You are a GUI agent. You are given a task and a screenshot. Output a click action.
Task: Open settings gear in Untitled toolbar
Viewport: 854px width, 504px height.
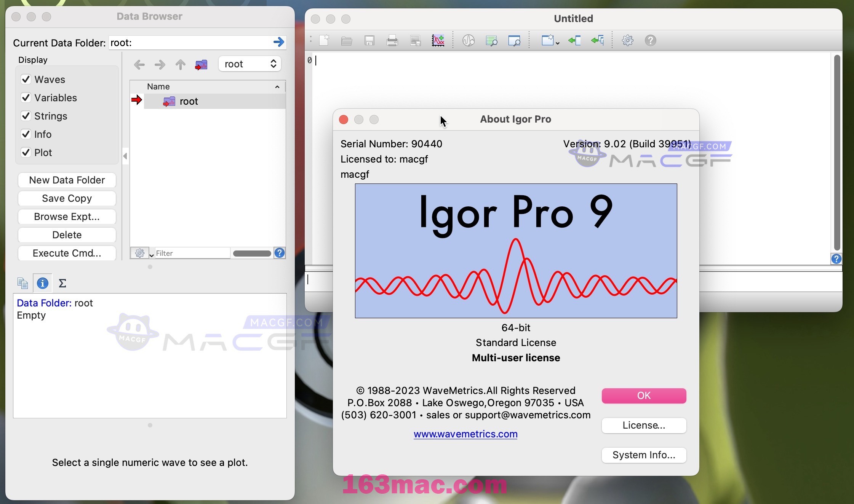[x=628, y=40]
